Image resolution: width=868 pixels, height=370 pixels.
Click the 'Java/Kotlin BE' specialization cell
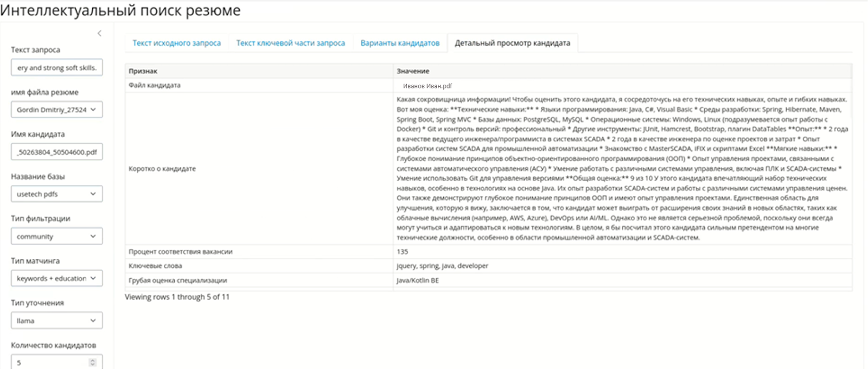(418, 280)
